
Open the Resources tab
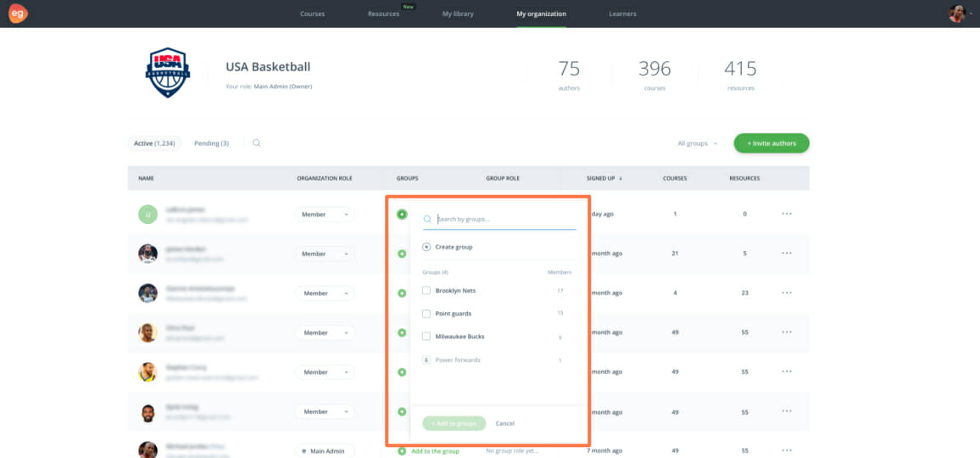point(383,14)
